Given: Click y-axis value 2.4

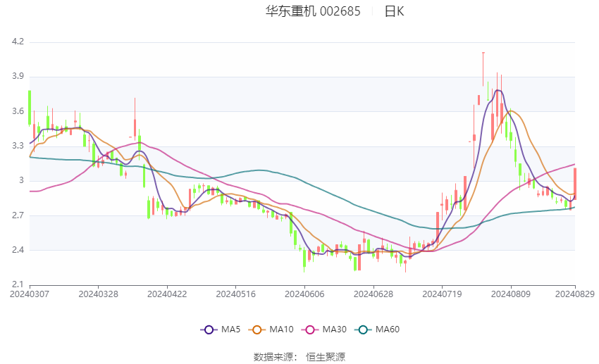Looking at the screenshot, I should [18, 250].
